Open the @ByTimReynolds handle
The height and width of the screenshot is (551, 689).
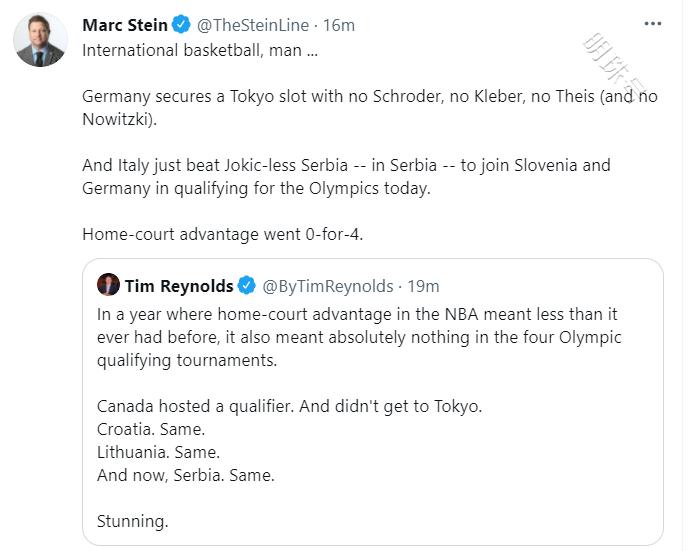coord(327,287)
